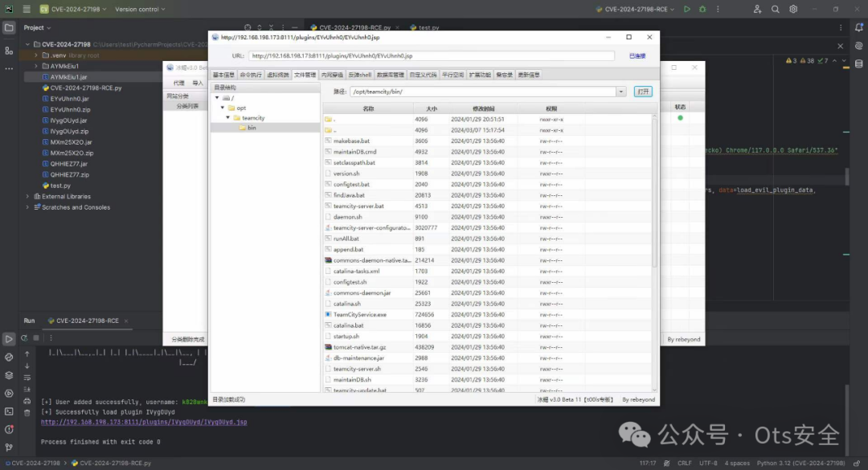Collapse teamcity folder in directory tree

227,118
